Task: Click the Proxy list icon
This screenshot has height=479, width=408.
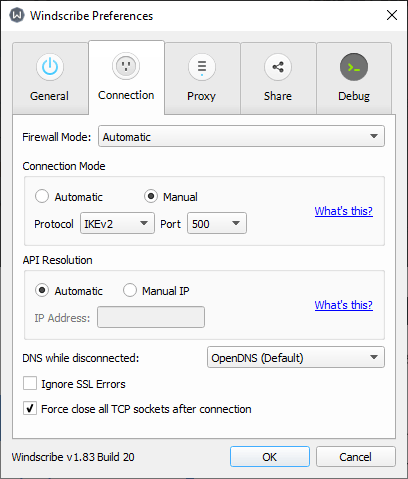Action: pyautogui.click(x=202, y=67)
